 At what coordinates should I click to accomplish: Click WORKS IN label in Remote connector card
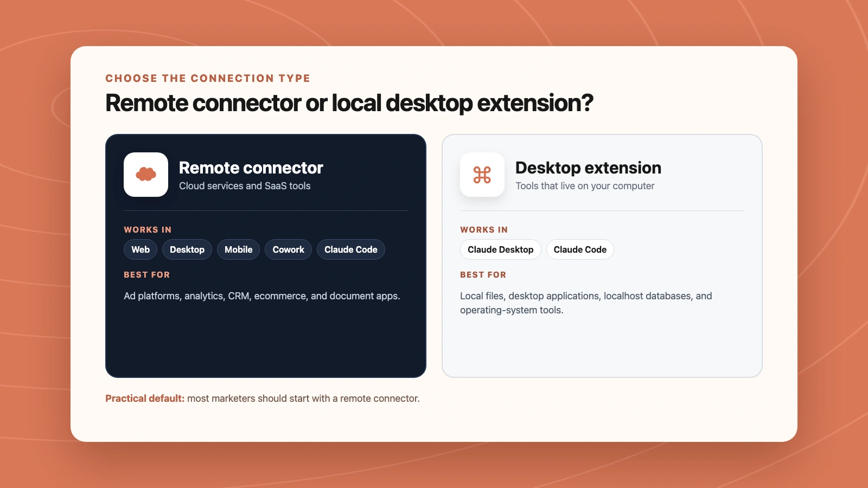tap(148, 230)
